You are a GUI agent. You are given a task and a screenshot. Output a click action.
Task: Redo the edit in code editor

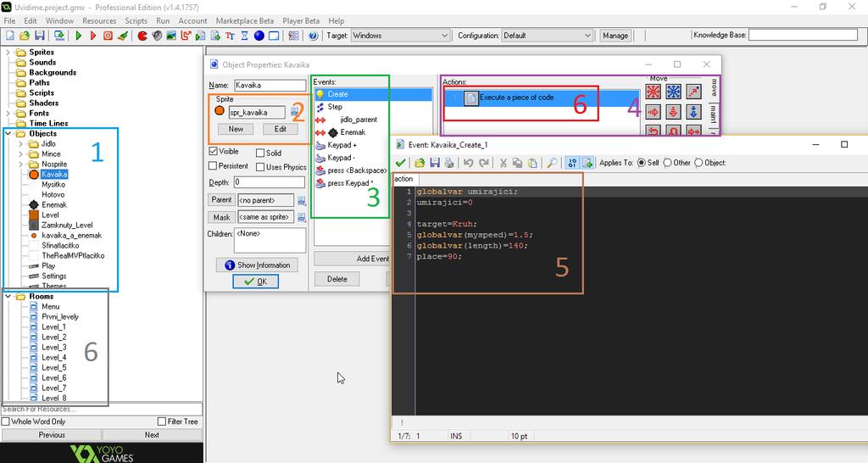pyautogui.click(x=483, y=163)
